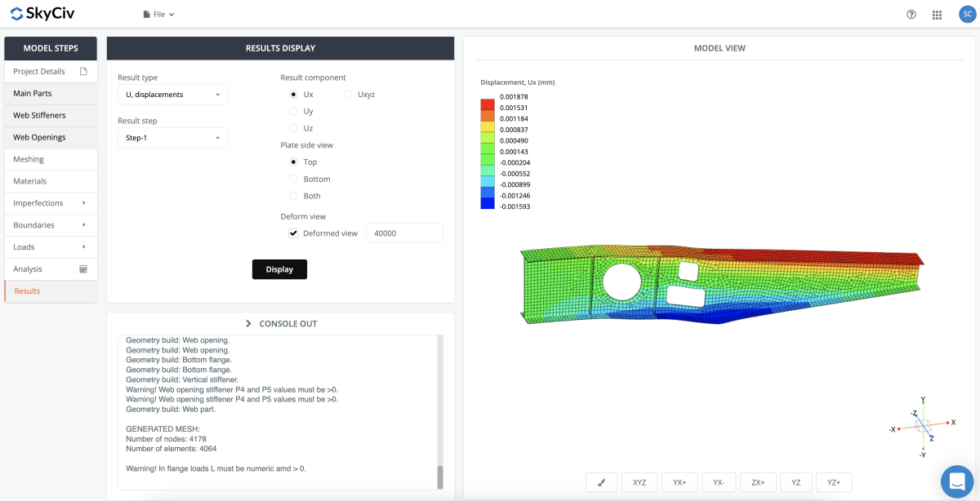The image size is (980, 501).
Task: Select the Uxyz result component
Action: [349, 95]
